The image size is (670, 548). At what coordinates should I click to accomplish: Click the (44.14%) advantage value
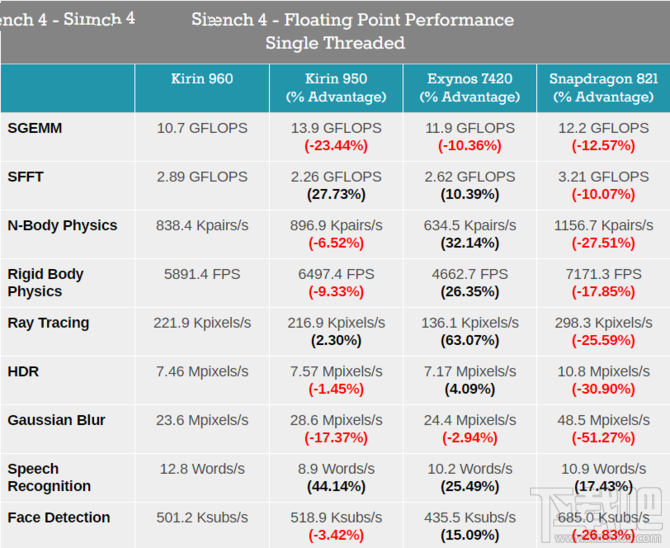(335, 486)
